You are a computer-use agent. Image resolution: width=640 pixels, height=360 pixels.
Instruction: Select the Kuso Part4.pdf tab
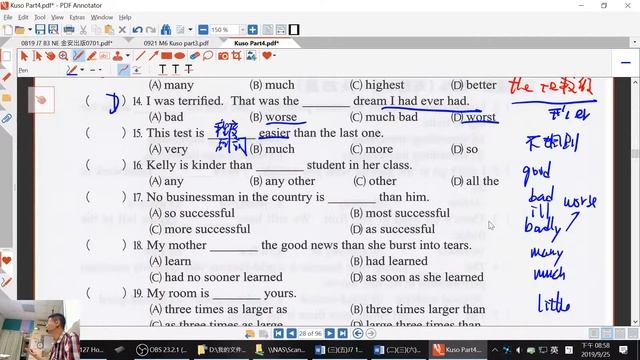click(x=257, y=43)
